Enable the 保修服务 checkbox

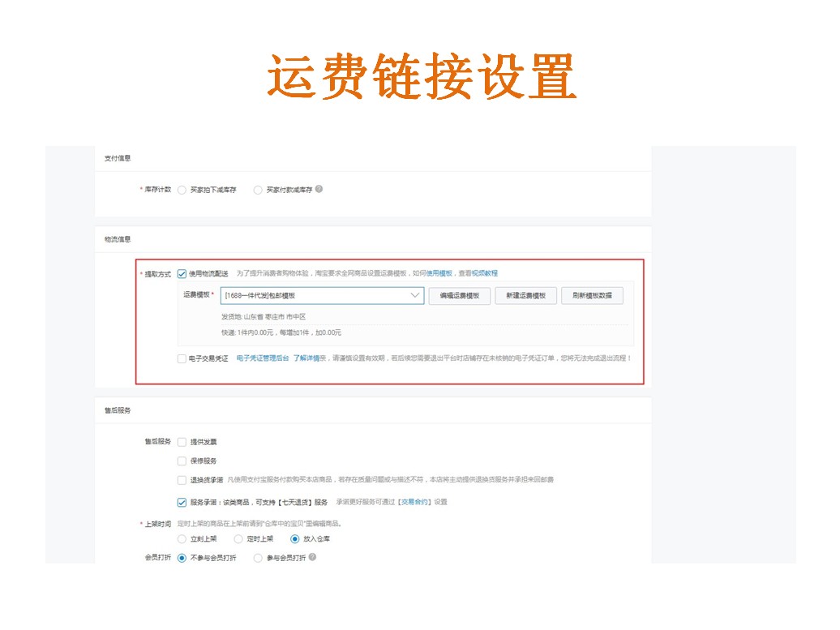coord(182,461)
